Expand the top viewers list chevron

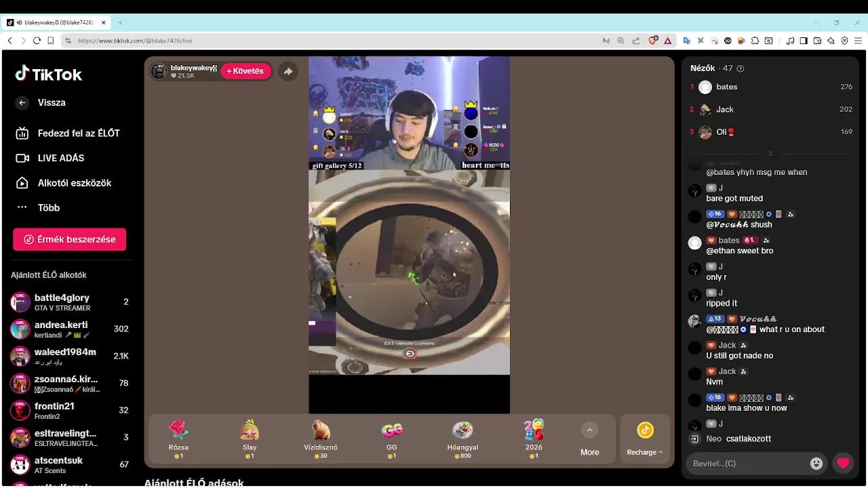pyautogui.click(x=770, y=154)
